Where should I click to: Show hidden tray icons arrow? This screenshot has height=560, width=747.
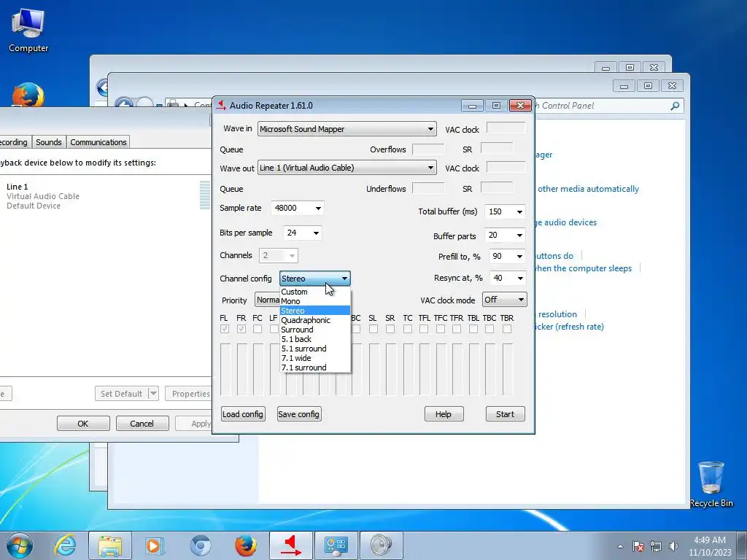620,546
